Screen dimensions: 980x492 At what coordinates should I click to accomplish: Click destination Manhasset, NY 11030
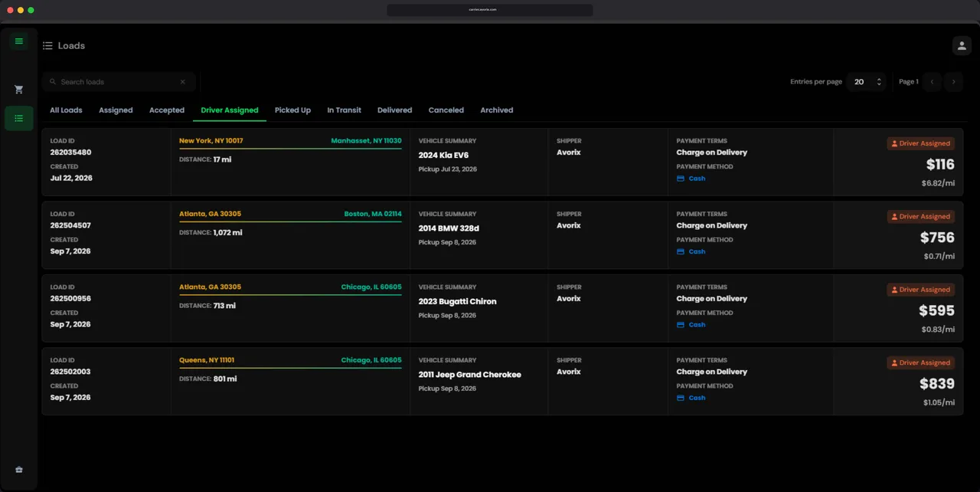pyautogui.click(x=366, y=141)
